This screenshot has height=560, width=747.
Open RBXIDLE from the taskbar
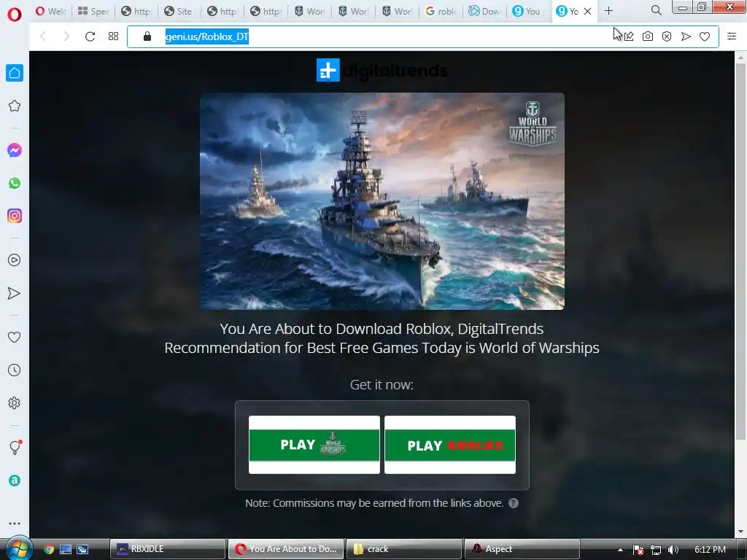point(167,549)
